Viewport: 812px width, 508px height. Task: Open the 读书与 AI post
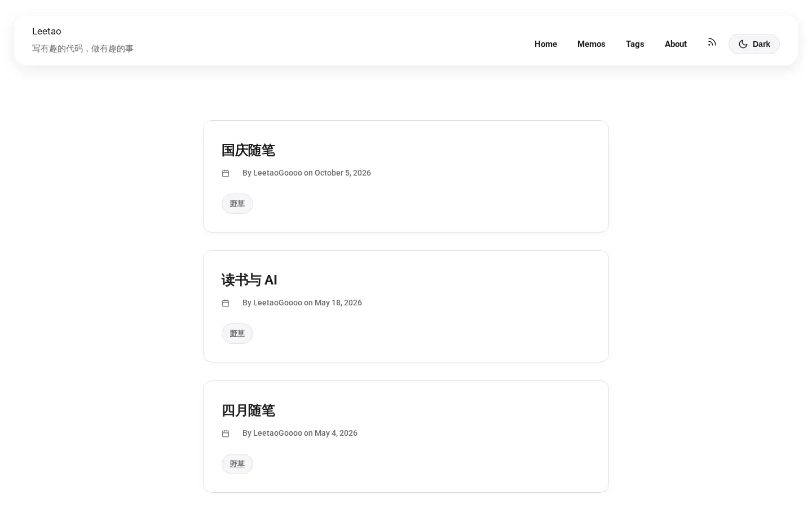pyautogui.click(x=249, y=280)
